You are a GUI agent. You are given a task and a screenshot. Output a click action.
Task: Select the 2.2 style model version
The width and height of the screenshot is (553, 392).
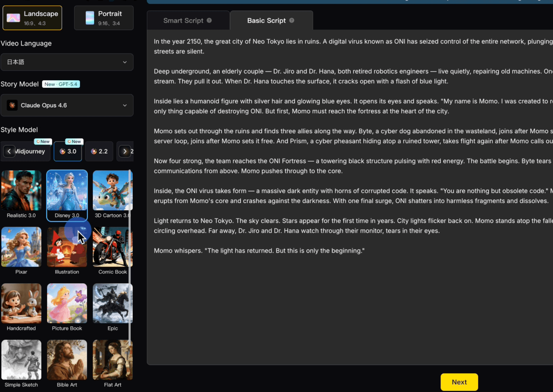tap(99, 151)
